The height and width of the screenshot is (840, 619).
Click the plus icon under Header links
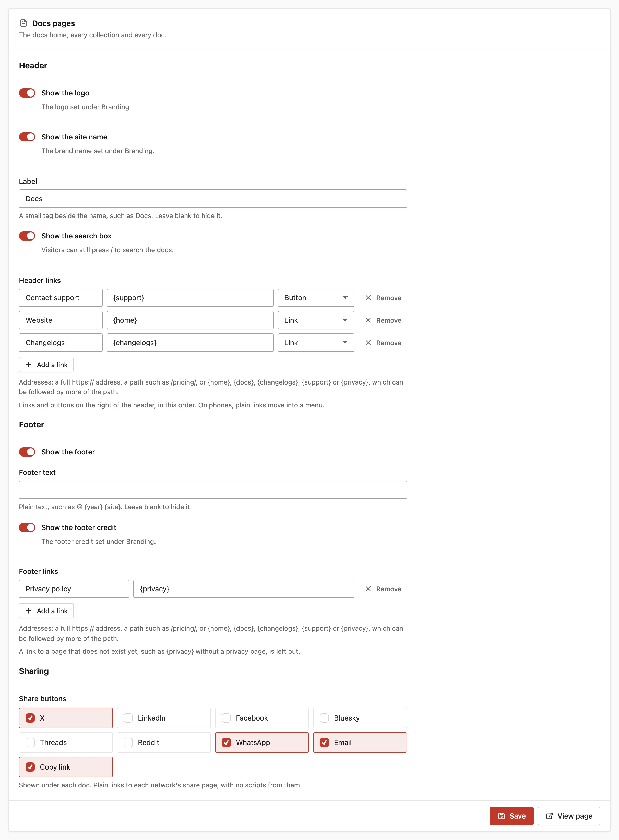[x=29, y=365]
